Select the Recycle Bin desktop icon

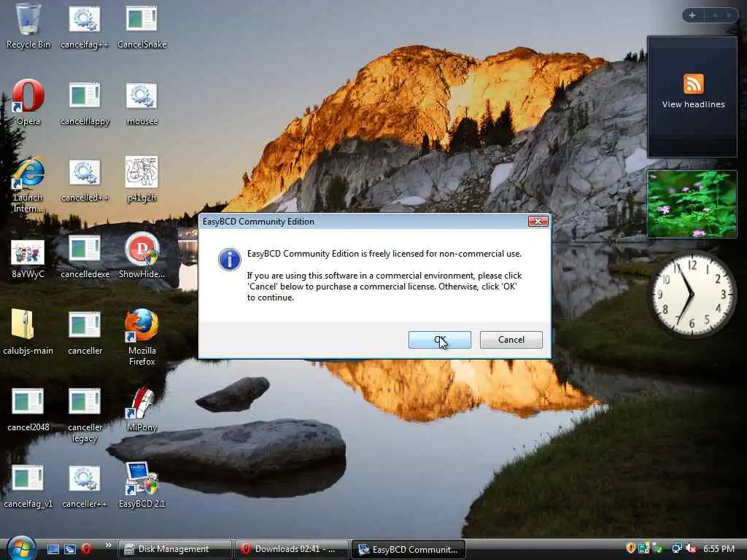28,26
